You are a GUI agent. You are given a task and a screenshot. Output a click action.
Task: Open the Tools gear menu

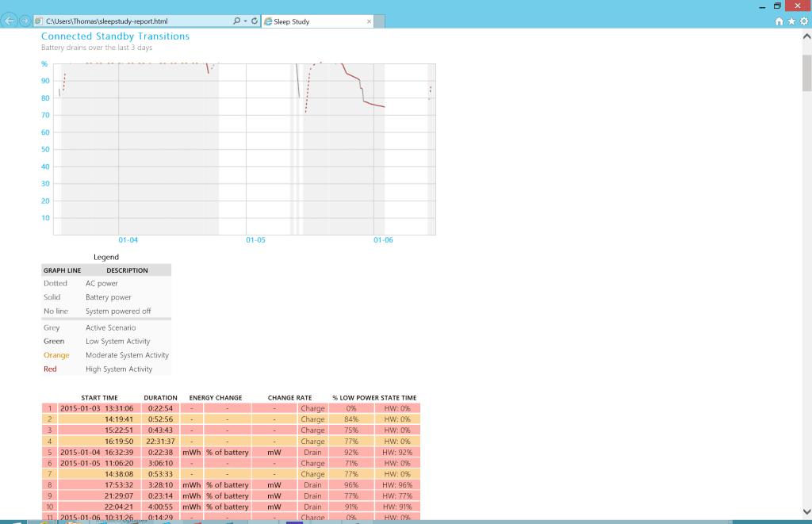(804, 21)
